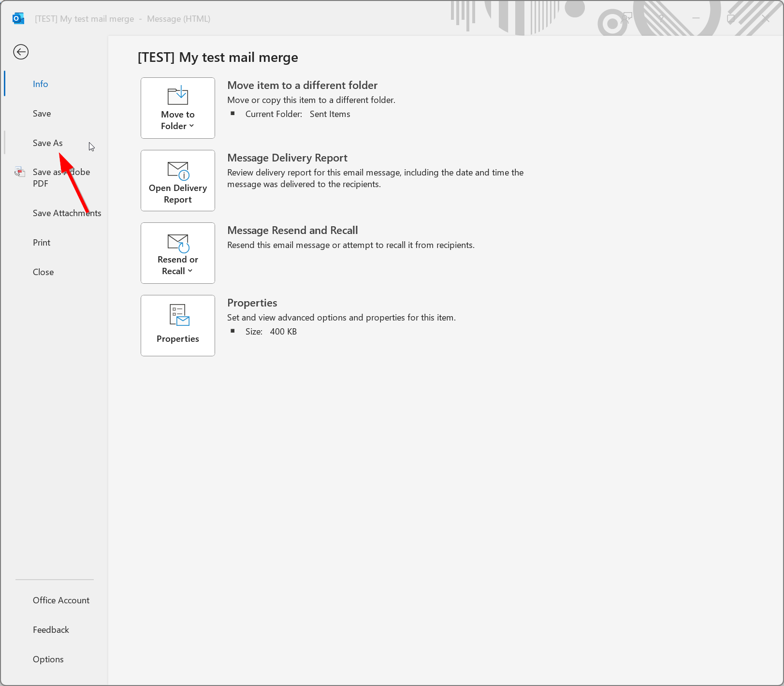
Task: Choose Close in the backstage menu
Action: click(43, 272)
